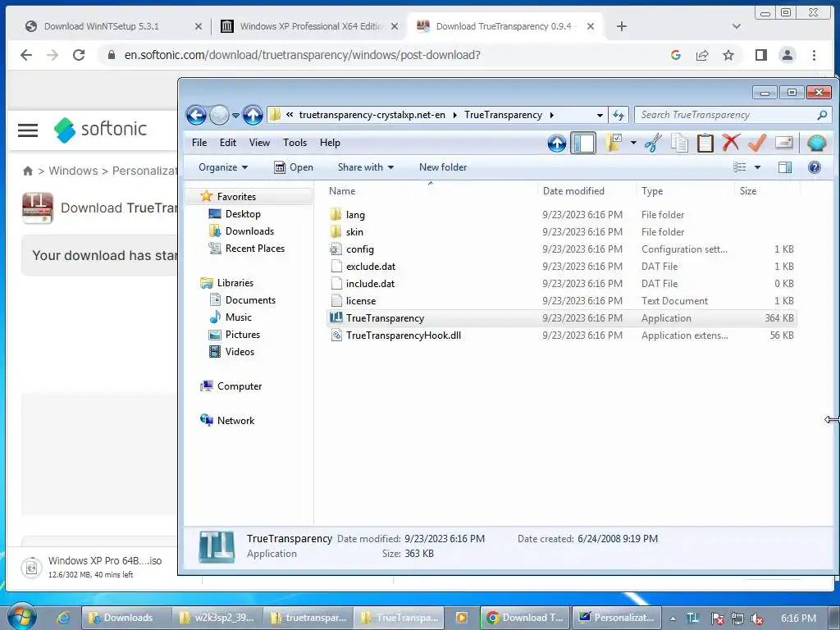
Task: Open Downloads in Favorites pane
Action: pyautogui.click(x=249, y=231)
